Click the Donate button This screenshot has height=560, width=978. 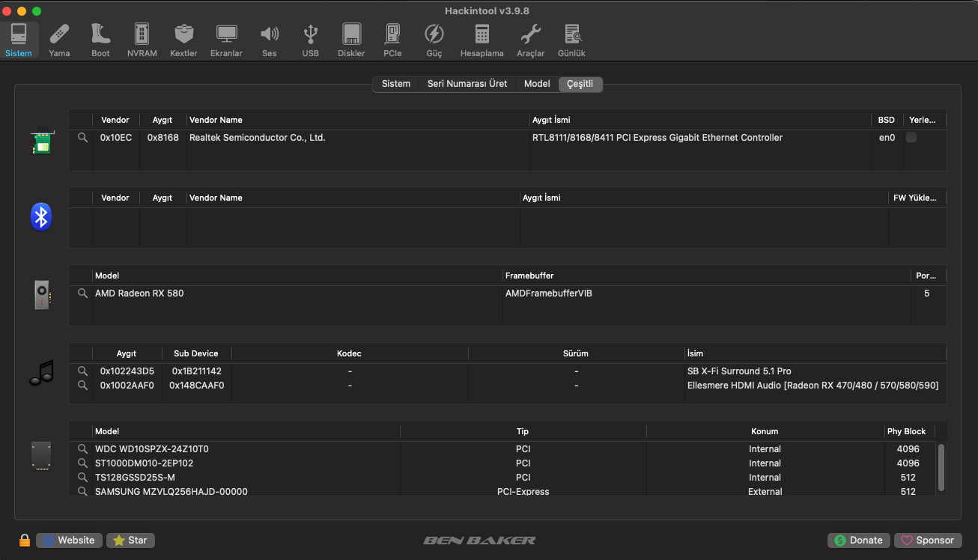click(858, 540)
